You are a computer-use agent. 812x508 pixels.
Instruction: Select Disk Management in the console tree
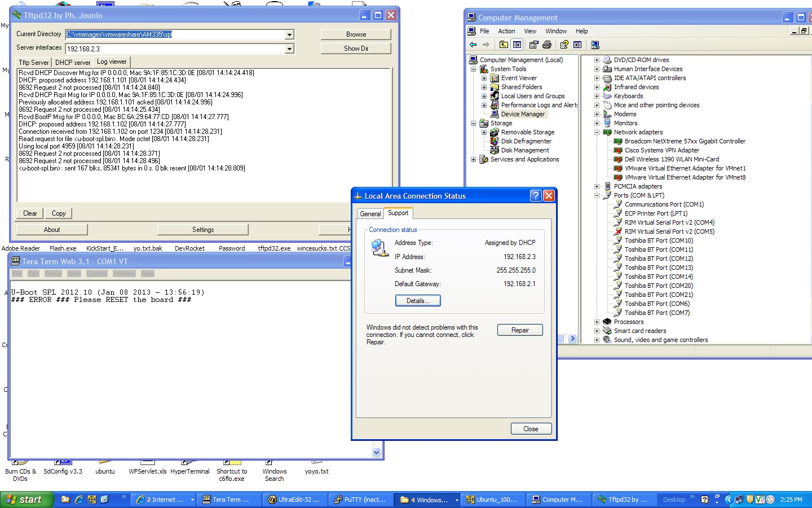(x=525, y=150)
